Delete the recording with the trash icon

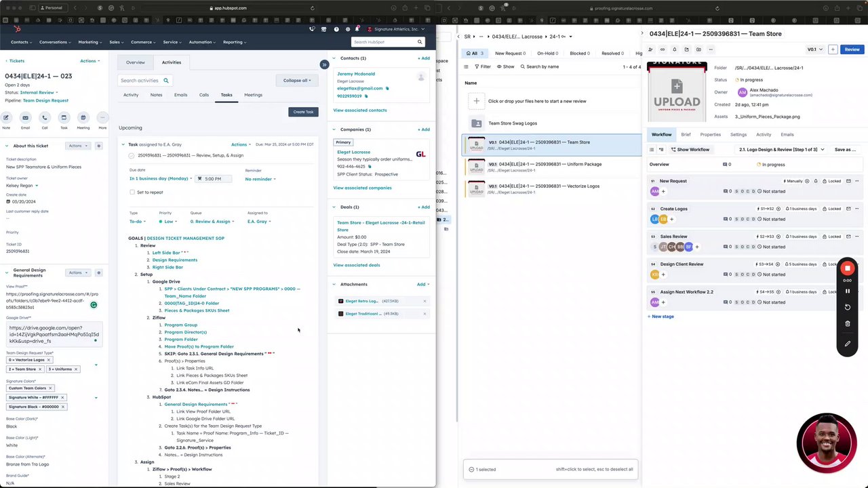point(847,324)
